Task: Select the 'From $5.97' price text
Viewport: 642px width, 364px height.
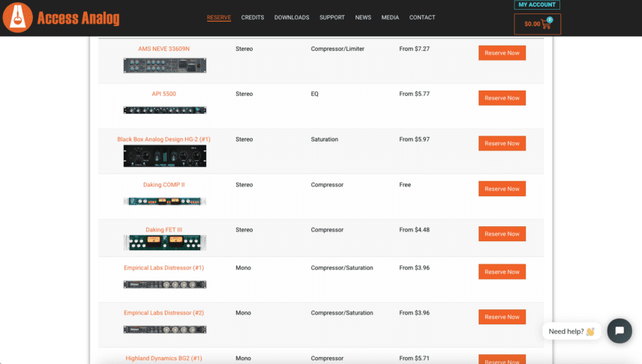Action: (x=414, y=139)
